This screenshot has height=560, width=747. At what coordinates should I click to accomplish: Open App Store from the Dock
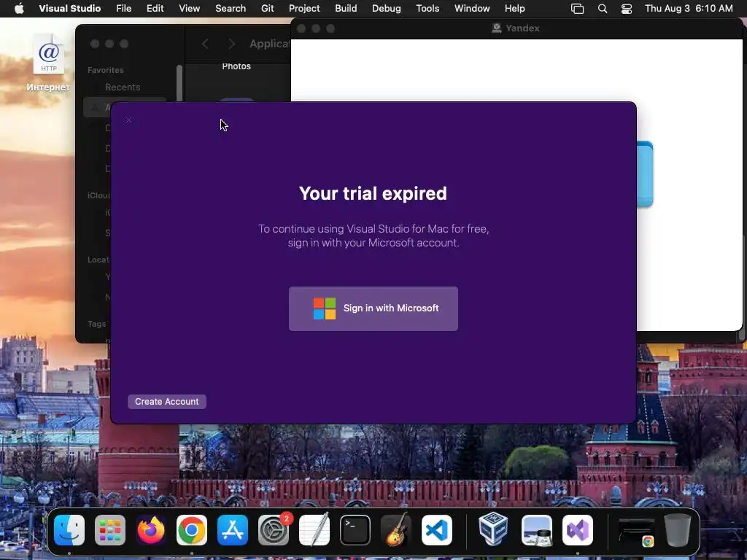pyautogui.click(x=233, y=530)
